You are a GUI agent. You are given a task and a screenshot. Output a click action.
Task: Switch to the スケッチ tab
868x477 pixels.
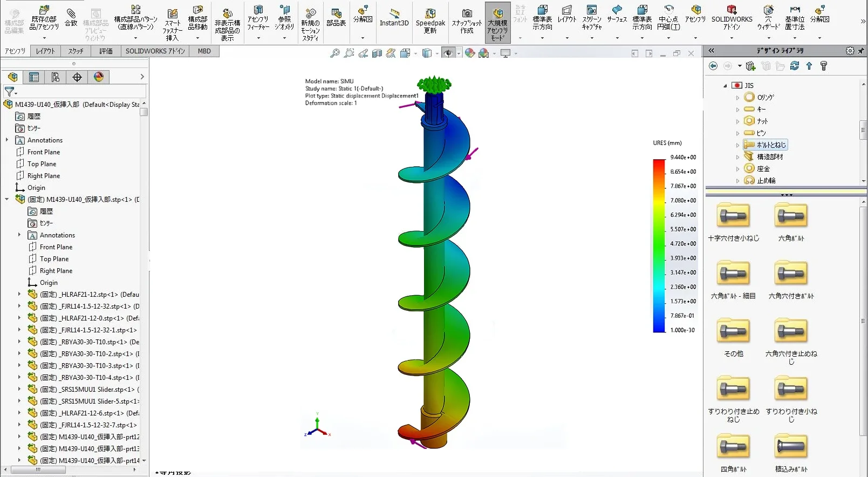76,51
